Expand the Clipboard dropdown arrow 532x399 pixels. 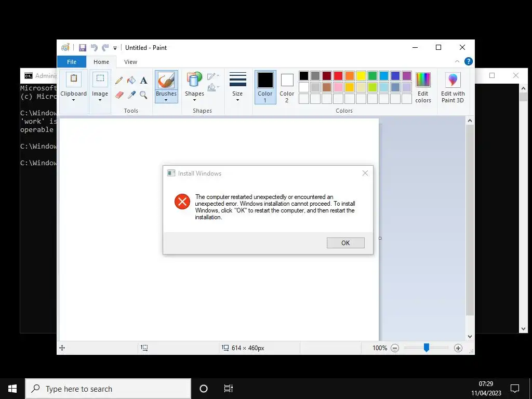tap(73, 100)
